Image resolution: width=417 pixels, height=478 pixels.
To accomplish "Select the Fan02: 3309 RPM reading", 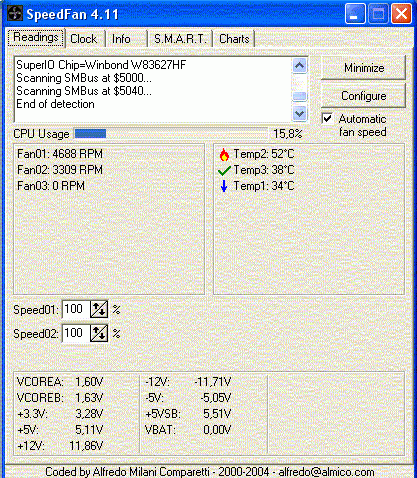I will tap(60, 170).
